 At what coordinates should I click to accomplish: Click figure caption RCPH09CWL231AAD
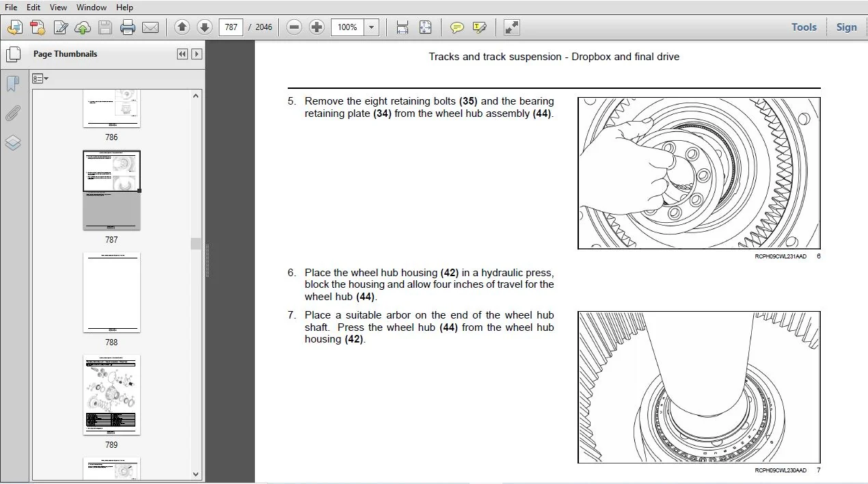(x=781, y=256)
